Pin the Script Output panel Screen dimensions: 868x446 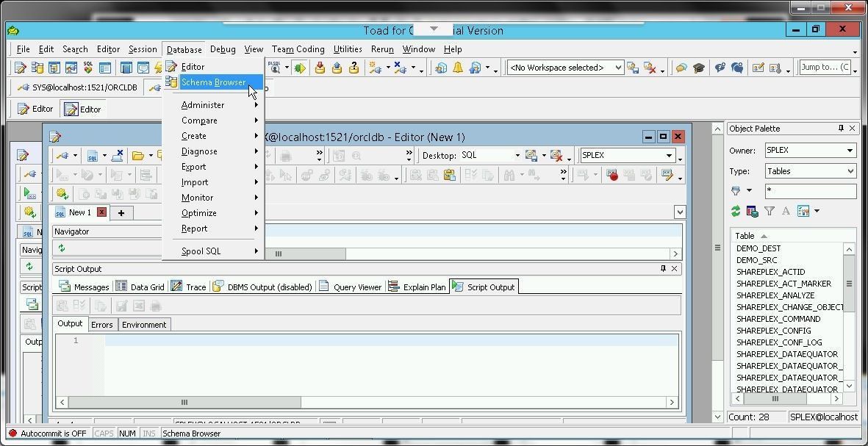tap(663, 268)
